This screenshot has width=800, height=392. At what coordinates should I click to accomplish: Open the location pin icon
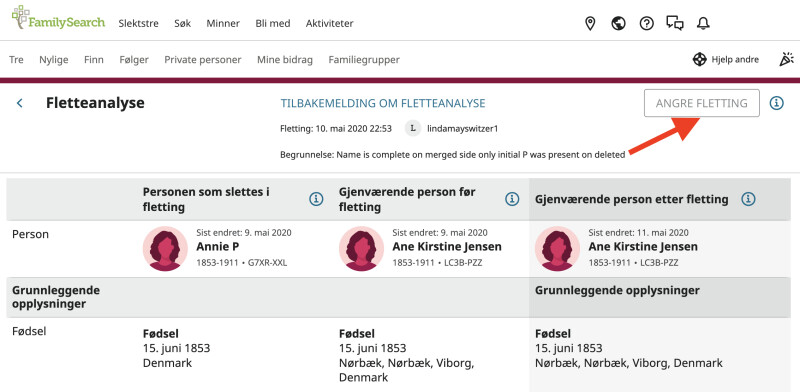(x=590, y=23)
